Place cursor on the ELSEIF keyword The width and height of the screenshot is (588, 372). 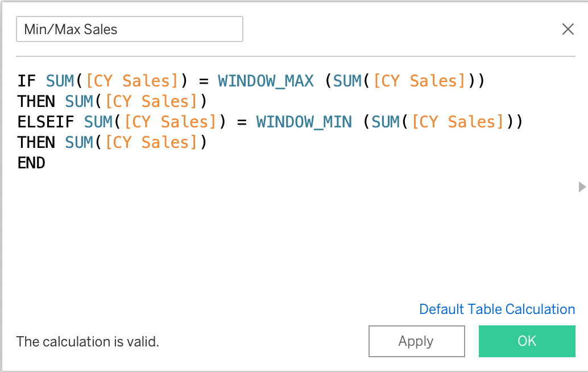point(45,122)
